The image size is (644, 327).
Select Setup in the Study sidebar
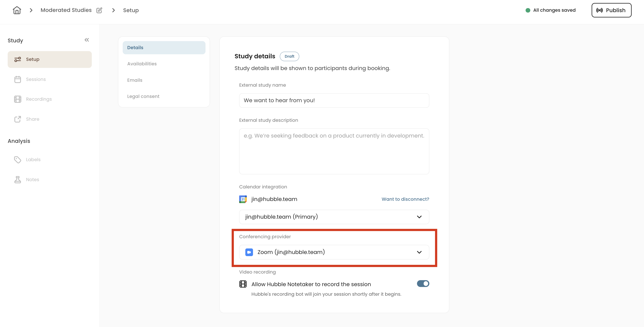click(x=49, y=59)
